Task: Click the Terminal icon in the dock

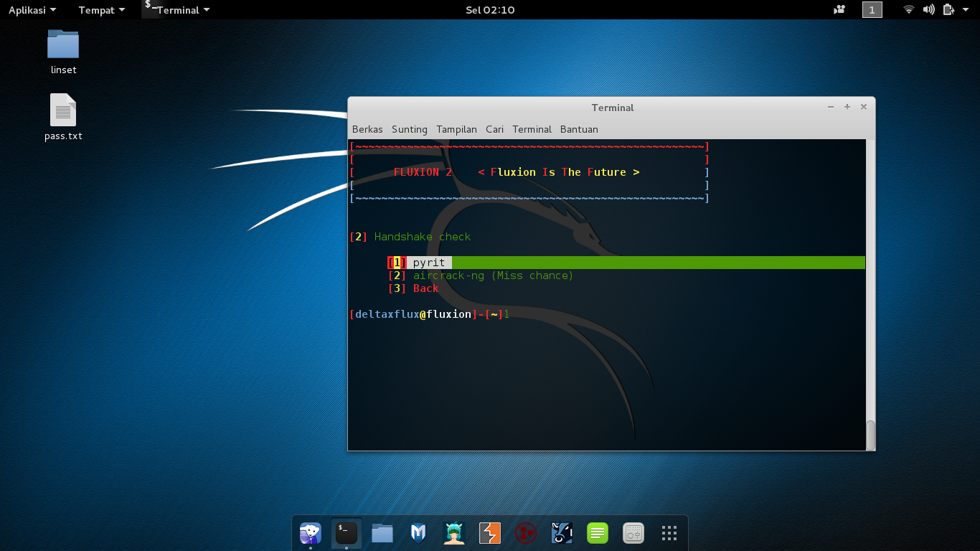Action: (x=347, y=533)
